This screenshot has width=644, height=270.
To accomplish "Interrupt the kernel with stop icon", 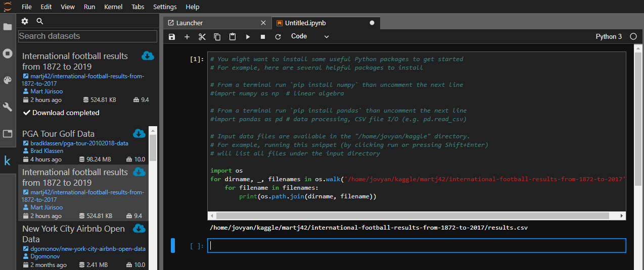I will [263, 37].
